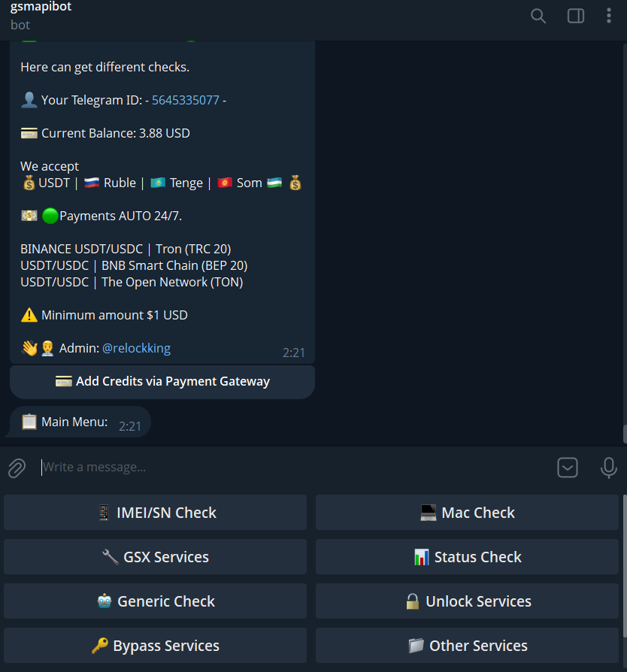Click the Telegram ID 5645335077 link
Image resolution: width=627 pixels, height=672 pixels.
[186, 100]
